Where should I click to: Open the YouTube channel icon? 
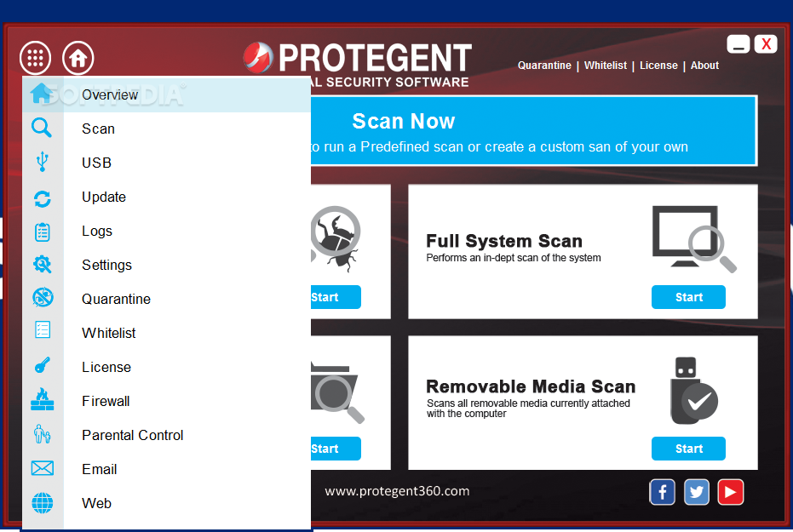(x=730, y=492)
